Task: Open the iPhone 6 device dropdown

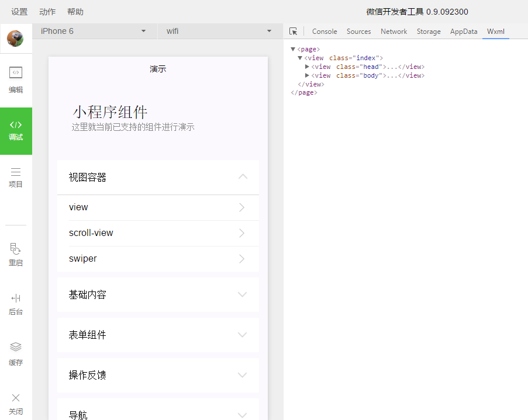Action: (94, 31)
